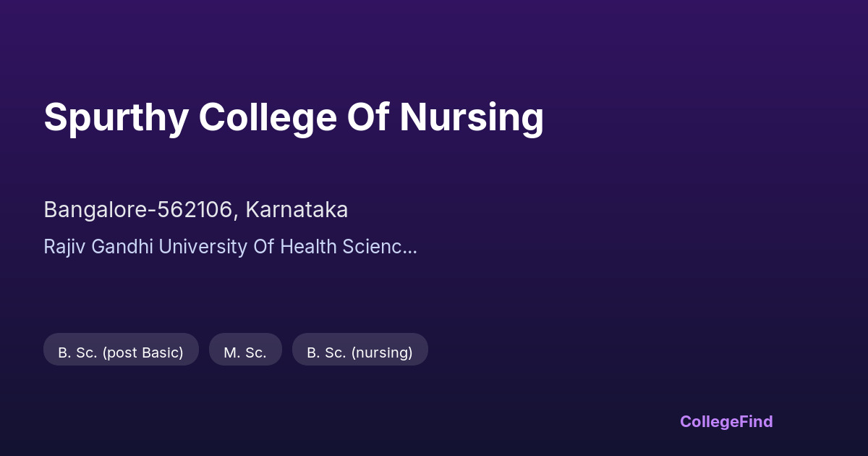Click the Karnataka state name
868x456 pixels.
coord(297,210)
